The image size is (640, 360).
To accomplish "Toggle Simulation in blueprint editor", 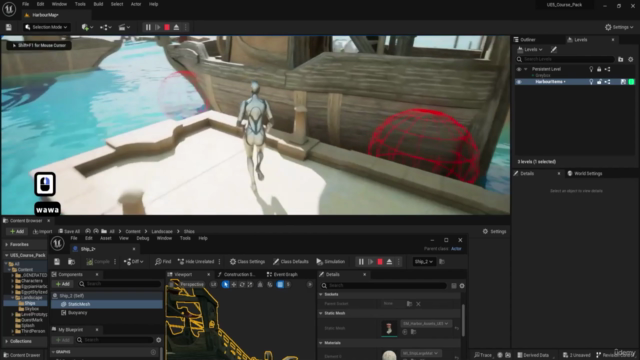I will [331, 262].
